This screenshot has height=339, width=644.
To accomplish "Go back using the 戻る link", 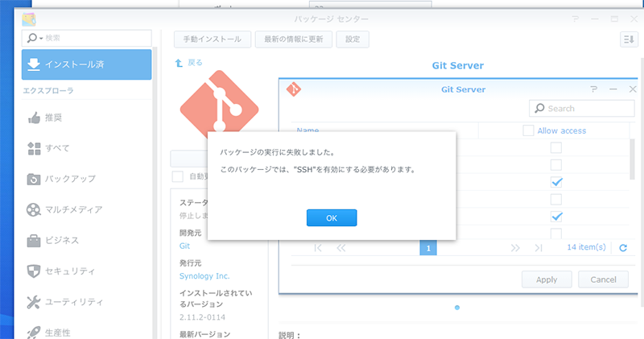I will (x=195, y=63).
